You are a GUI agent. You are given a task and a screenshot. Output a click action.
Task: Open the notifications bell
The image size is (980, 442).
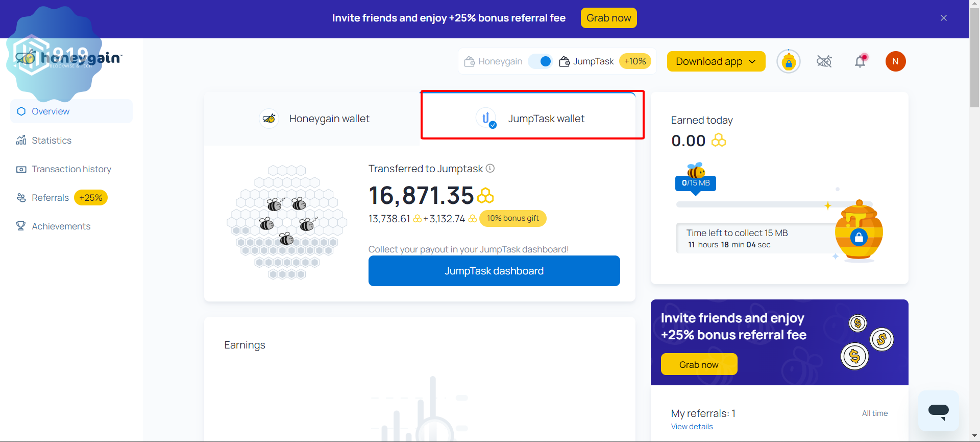click(x=860, y=61)
